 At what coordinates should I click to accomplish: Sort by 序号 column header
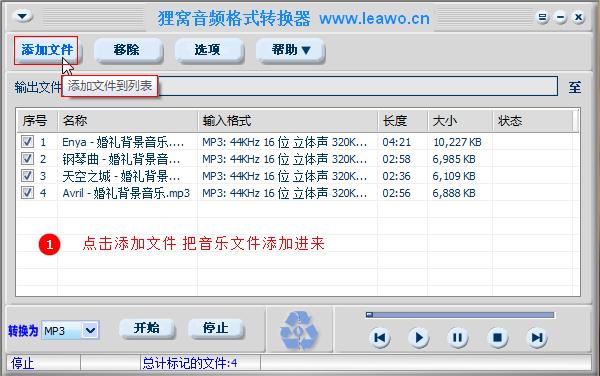[37, 121]
